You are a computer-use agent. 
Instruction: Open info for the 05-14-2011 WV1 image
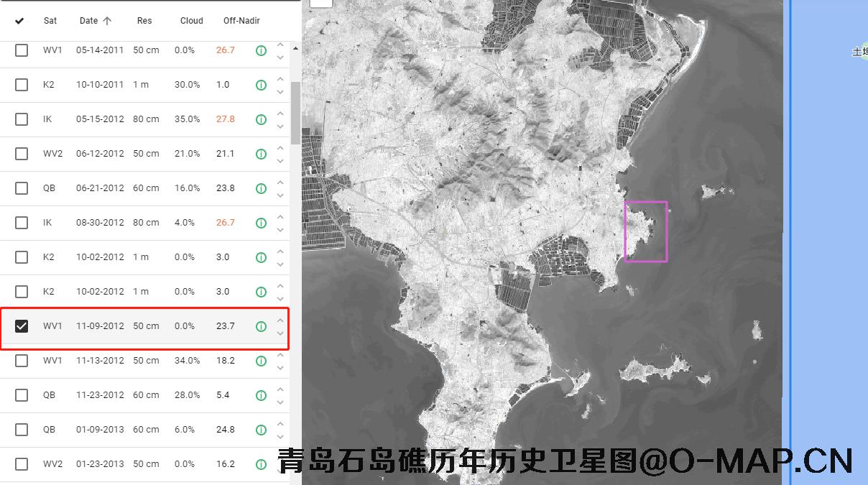click(261, 50)
